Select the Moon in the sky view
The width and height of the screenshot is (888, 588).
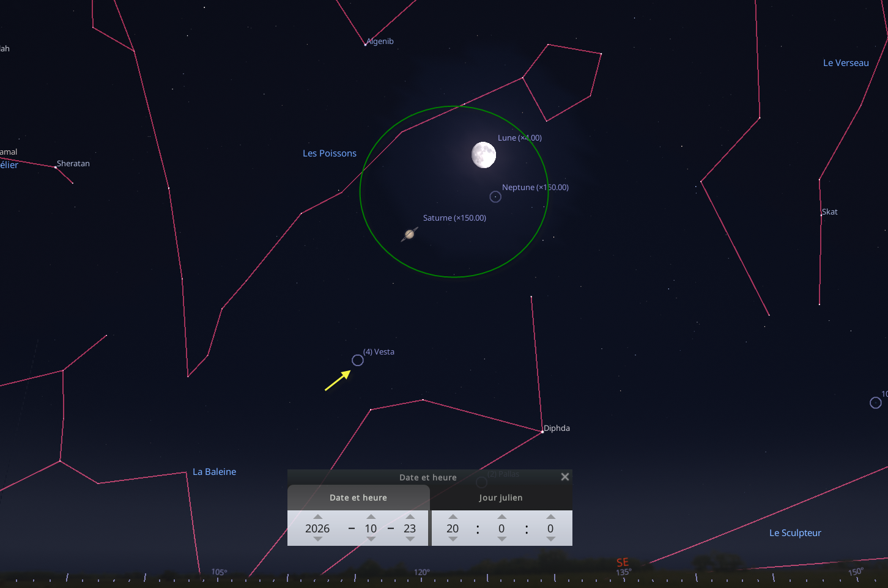484,155
